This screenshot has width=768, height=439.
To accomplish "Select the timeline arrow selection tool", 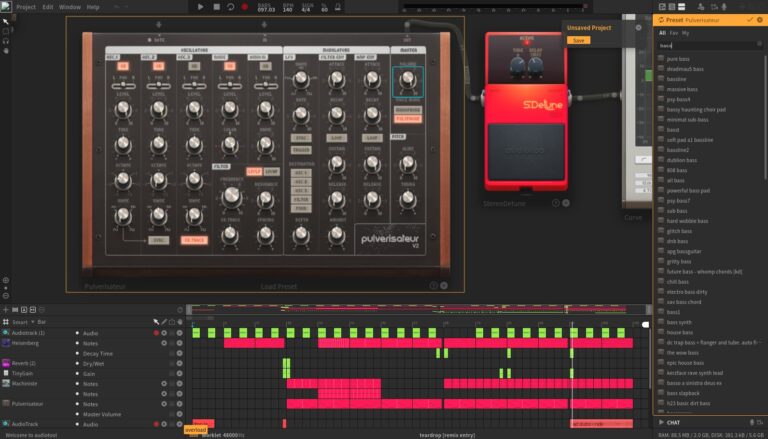I will (156, 322).
